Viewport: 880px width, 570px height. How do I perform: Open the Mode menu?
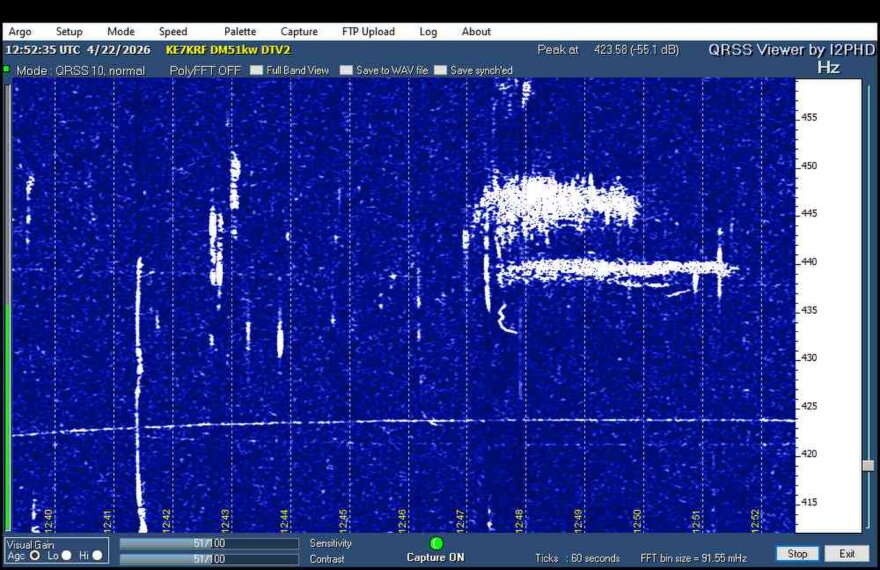(121, 32)
